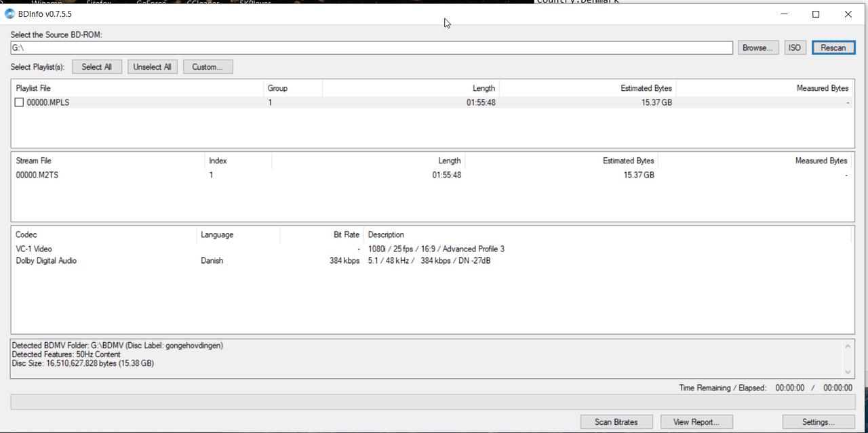
Task: Select the 00000.MPLS playlist row
Action: [x=433, y=103]
